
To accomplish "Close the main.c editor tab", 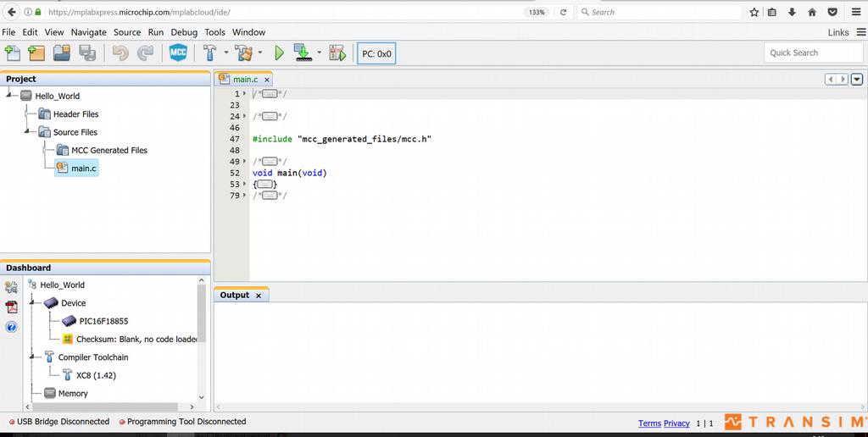I will [x=266, y=80].
